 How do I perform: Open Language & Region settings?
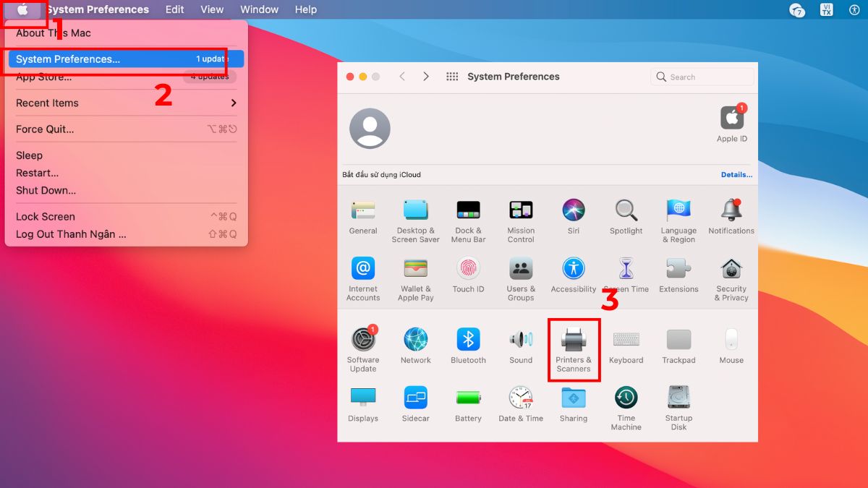pos(678,221)
